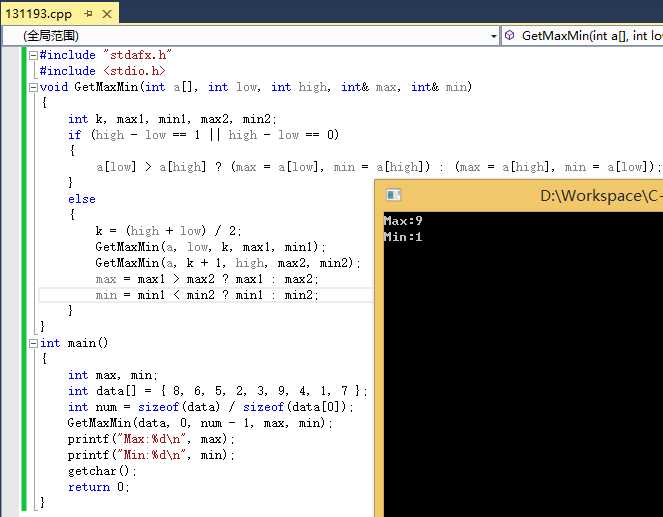
Task: Click the int max, min; declaration
Action: pyautogui.click(x=113, y=375)
